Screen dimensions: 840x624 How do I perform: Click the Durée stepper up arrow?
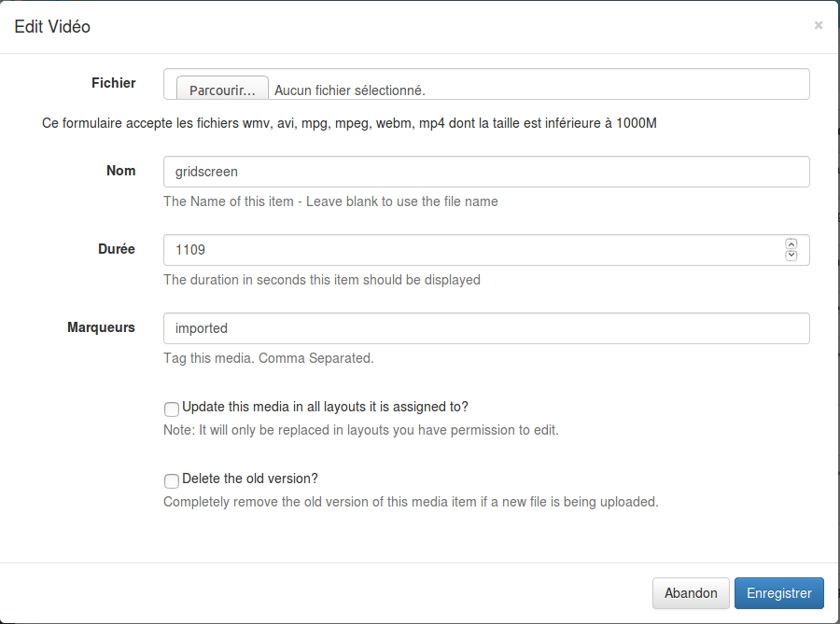[x=791, y=243]
